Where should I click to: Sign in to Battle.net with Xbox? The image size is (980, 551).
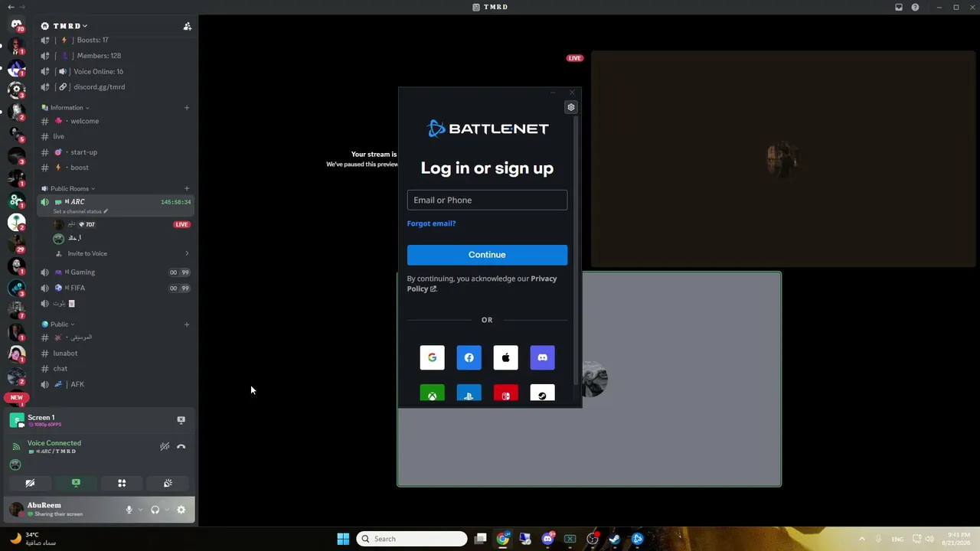click(x=432, y=393)
